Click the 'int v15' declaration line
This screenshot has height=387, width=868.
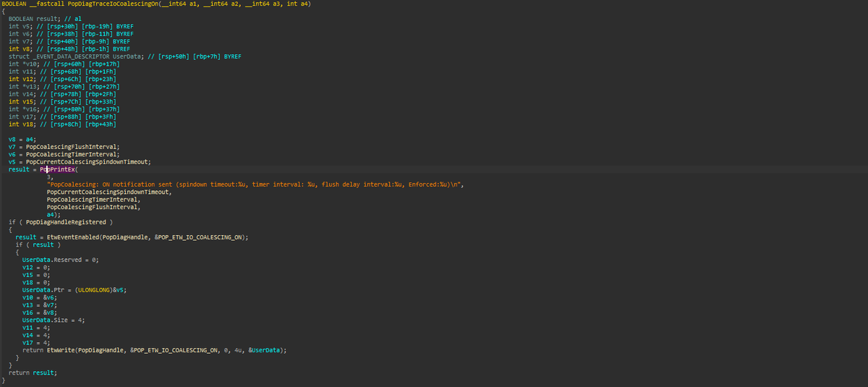[x=62, y=101]
